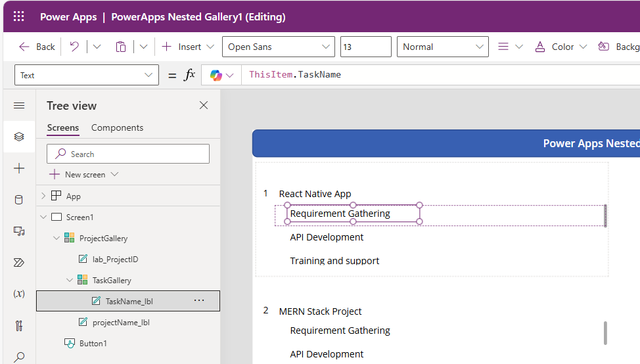This screenshot has width=640, height=364.
Task: Click Requirement Gathering under MERN Stack Project
Action: click(340, 330)
